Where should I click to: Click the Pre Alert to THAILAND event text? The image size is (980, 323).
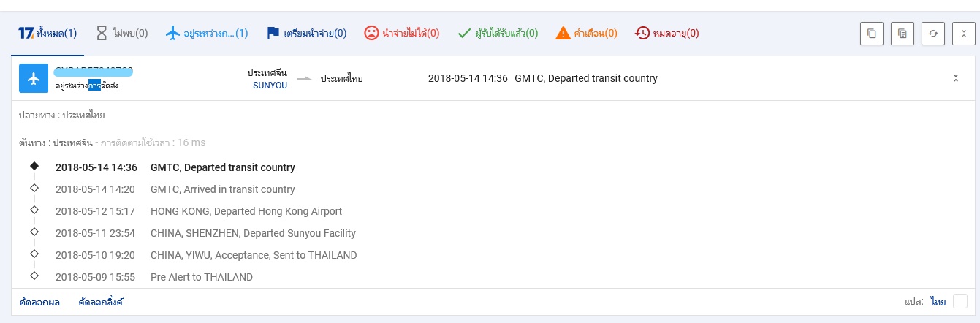pos(202,277)
